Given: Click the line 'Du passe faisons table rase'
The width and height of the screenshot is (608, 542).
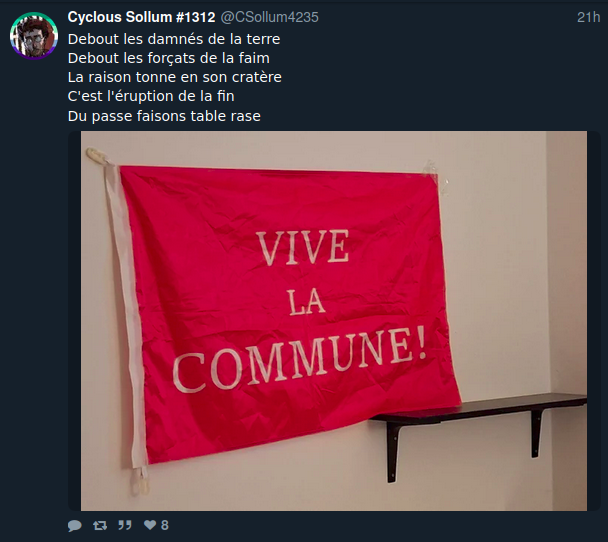Looking at the screenshot, I should (x=164, y=116).
